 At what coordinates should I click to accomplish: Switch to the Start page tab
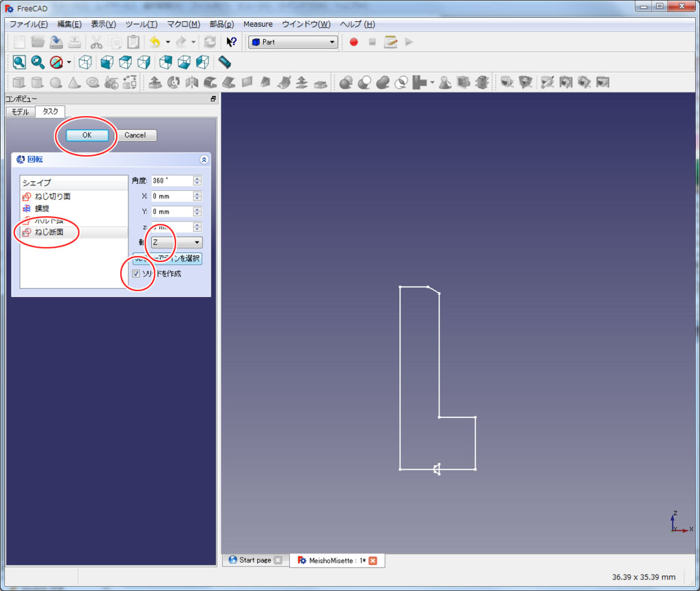255,560
